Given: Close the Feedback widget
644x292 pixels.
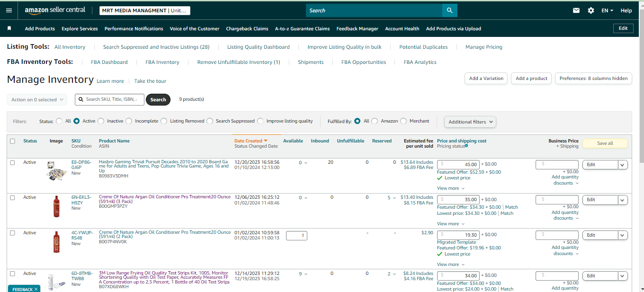Looking at the screenshot, I should [36, 289].
